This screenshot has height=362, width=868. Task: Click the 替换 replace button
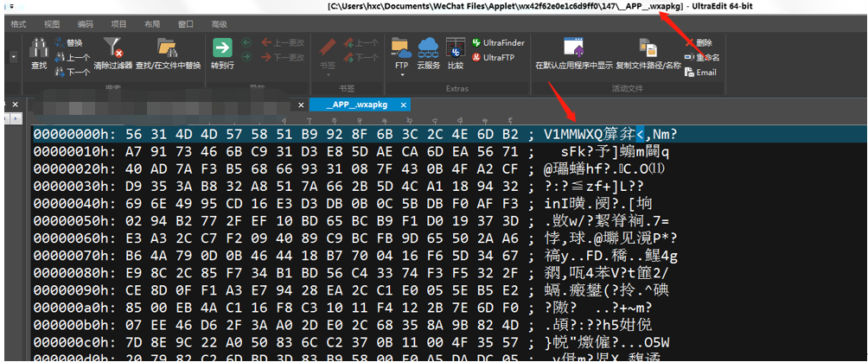[68, 42]
